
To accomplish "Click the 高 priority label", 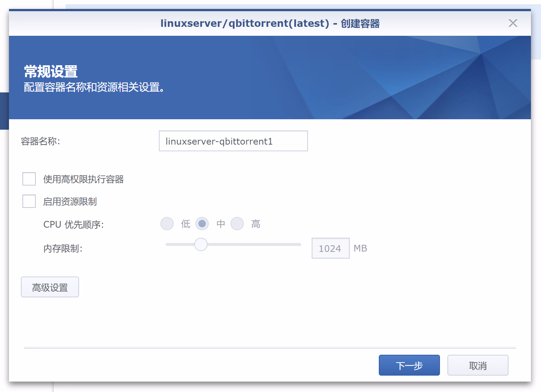I will (x=256, y=224).
